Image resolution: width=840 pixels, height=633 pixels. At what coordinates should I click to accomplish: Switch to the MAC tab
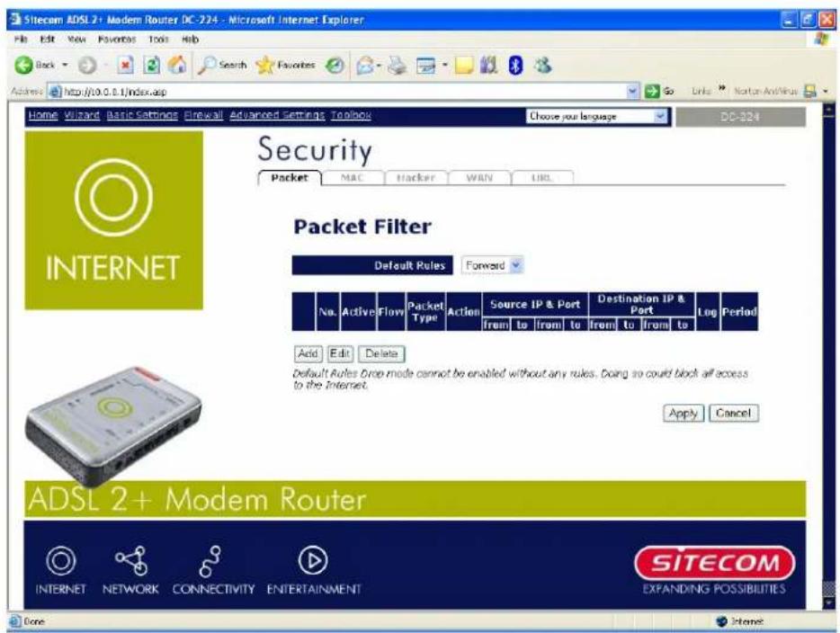[x=353, y=178]
